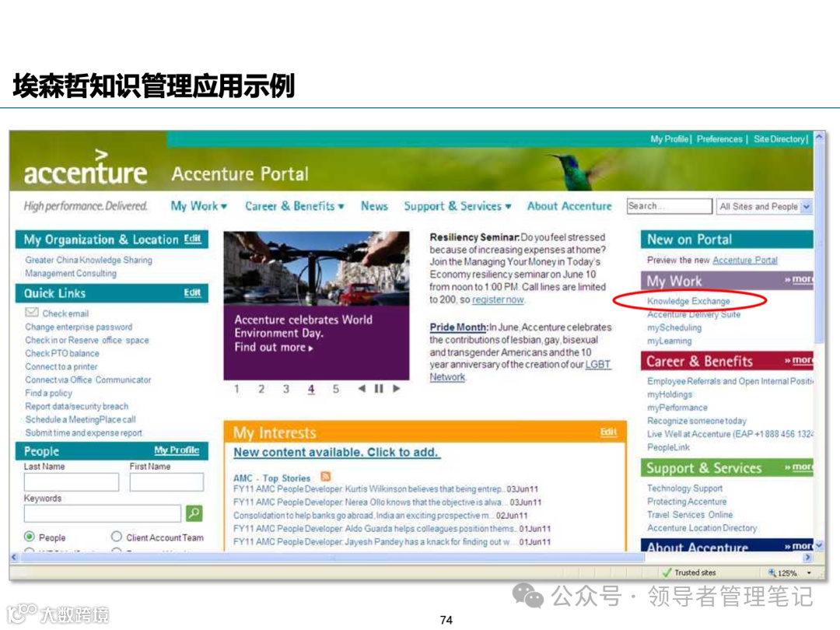
Task: Open My Profile link in People panel
Action: pos(177,450)
